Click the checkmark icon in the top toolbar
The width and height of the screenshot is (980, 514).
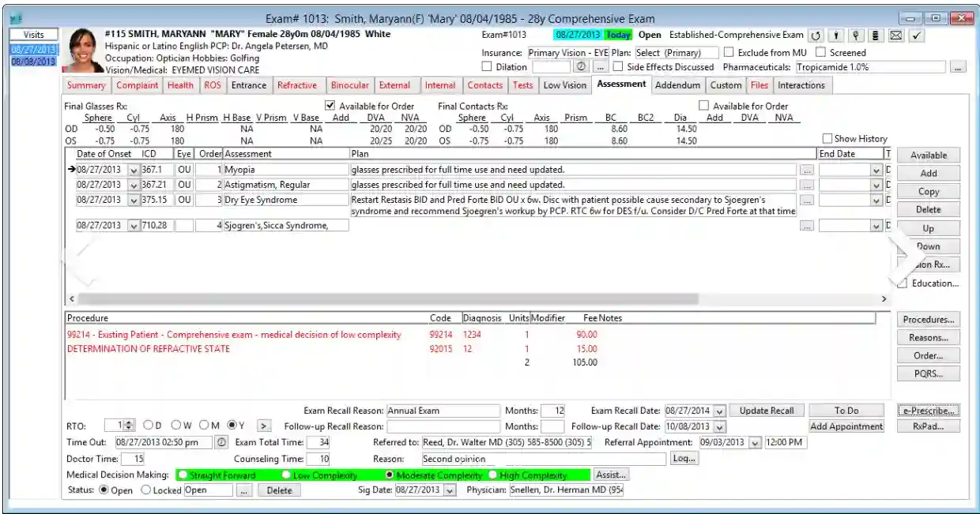click(915, 35)
